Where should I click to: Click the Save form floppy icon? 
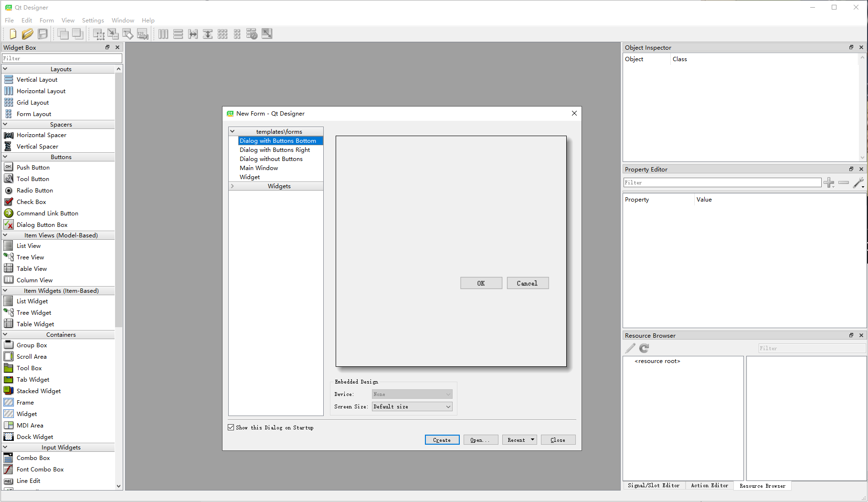[43, 34]
